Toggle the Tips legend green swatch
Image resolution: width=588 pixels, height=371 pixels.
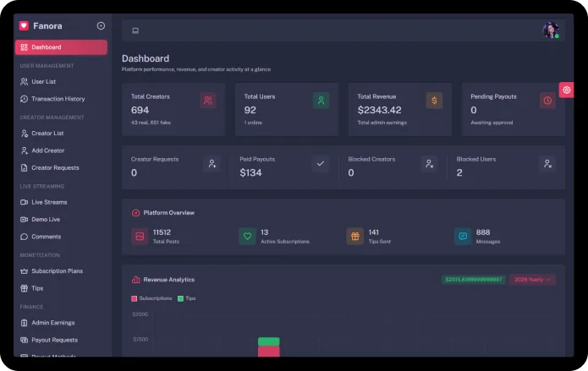tap(180, 298)
